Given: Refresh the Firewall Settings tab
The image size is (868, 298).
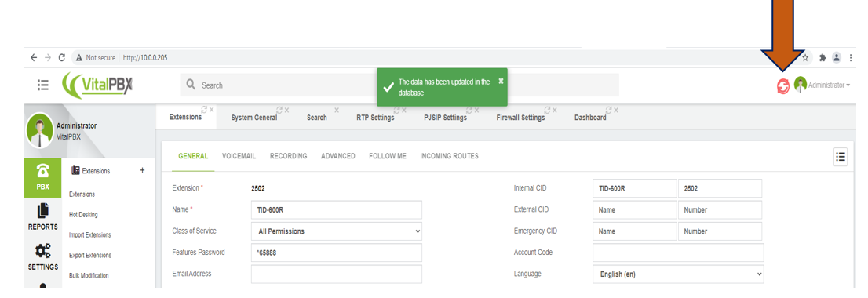Looking at the screenshot, I should [x=548, y=110].
